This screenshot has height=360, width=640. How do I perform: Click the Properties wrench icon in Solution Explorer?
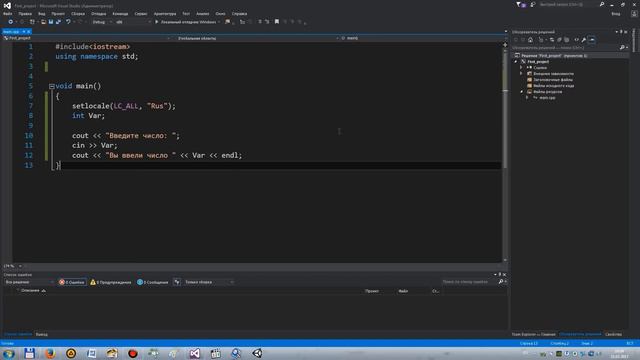(x=584, y=40)
